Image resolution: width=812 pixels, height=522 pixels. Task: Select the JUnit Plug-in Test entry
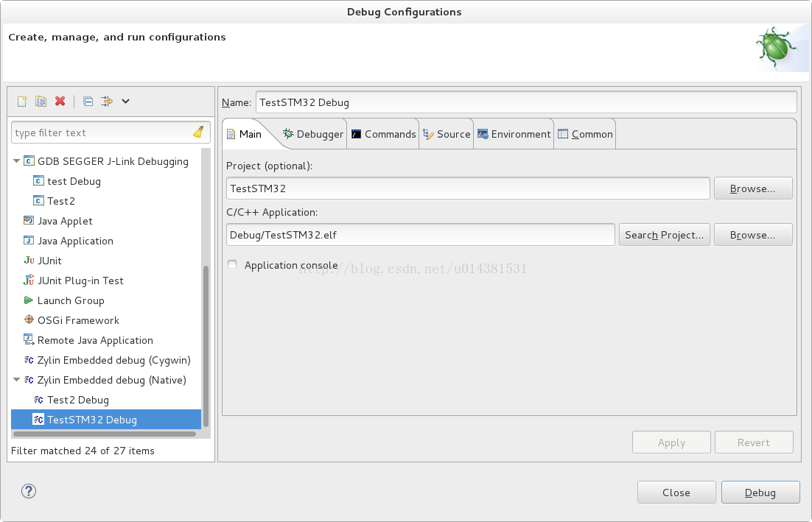point(80,281)
